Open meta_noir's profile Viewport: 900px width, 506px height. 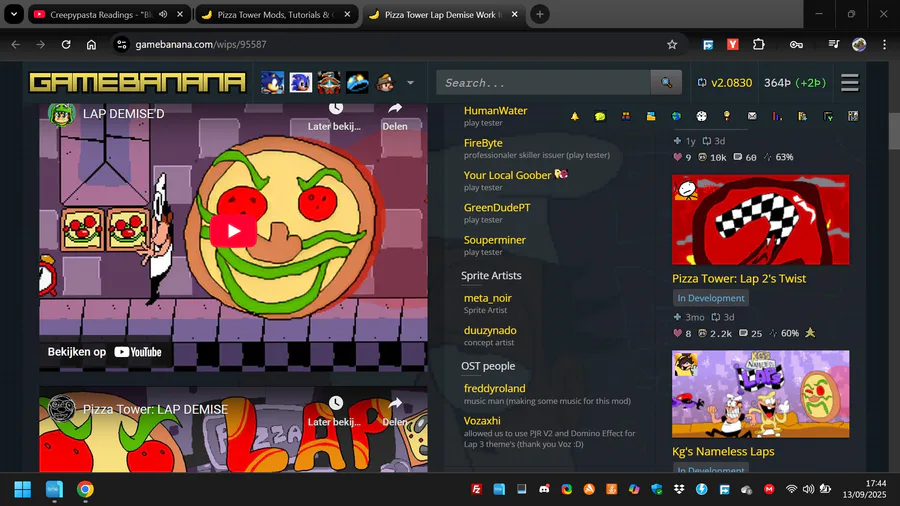[487, 298]
